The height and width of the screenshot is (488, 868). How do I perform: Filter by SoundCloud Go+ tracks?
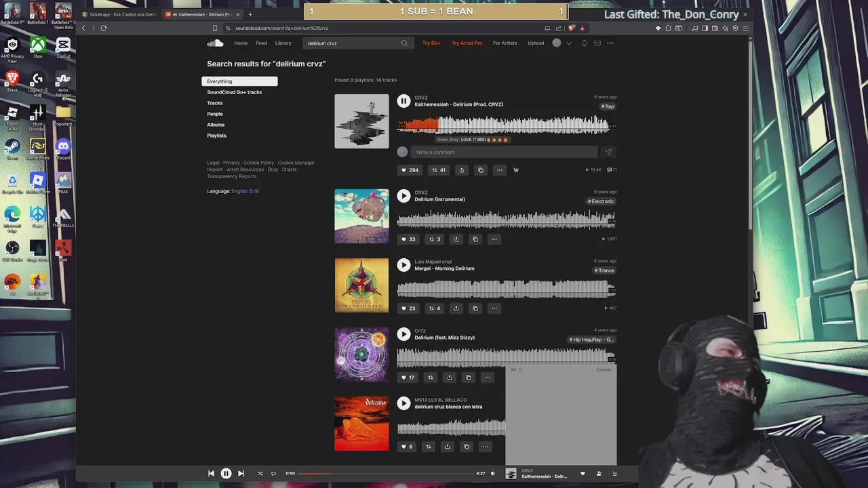click(x=235, y=92)
